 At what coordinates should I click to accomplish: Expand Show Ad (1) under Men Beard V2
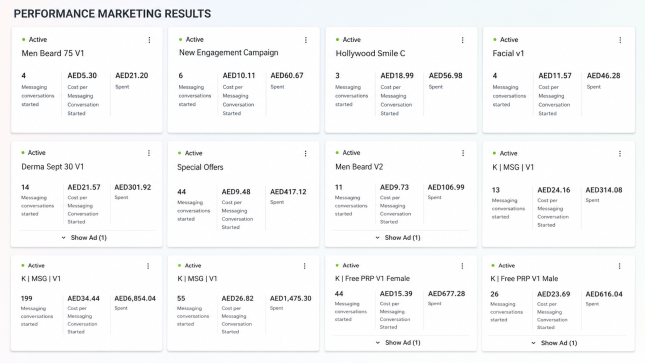click(x=398, y=237)
